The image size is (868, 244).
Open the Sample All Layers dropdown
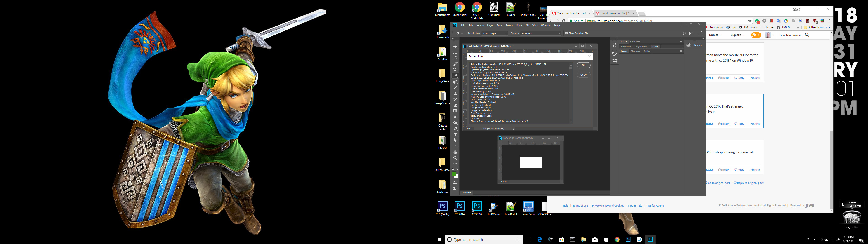coord(541,33)
